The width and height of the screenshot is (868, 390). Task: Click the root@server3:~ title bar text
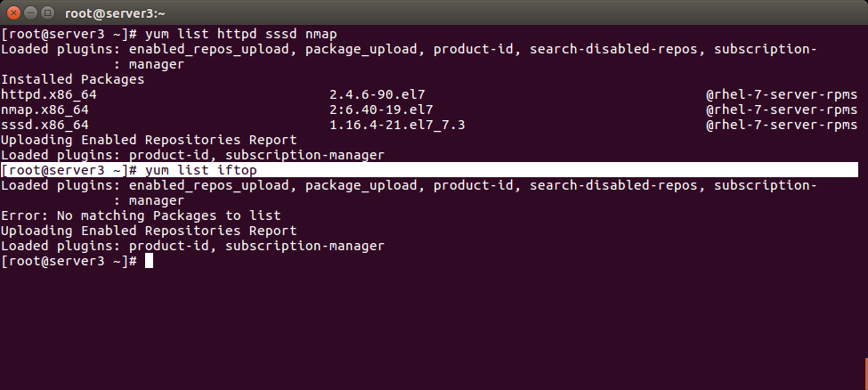115,12
